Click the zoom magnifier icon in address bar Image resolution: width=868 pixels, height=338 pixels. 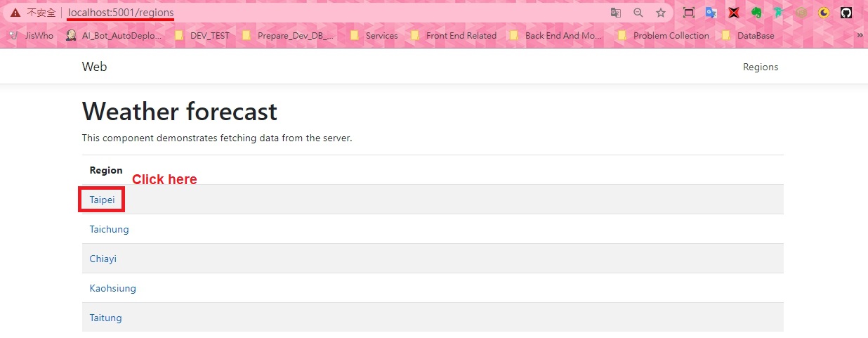pyautogui.click(x=638, y=13)
